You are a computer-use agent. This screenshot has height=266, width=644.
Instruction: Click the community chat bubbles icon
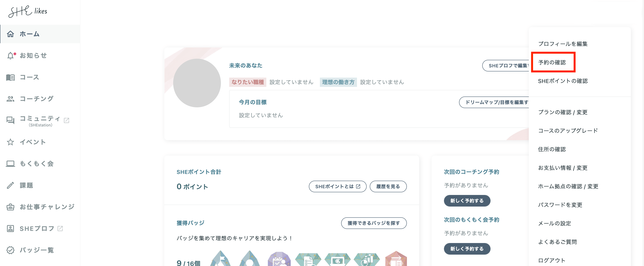pyautogui.click(x=10, y=120)
